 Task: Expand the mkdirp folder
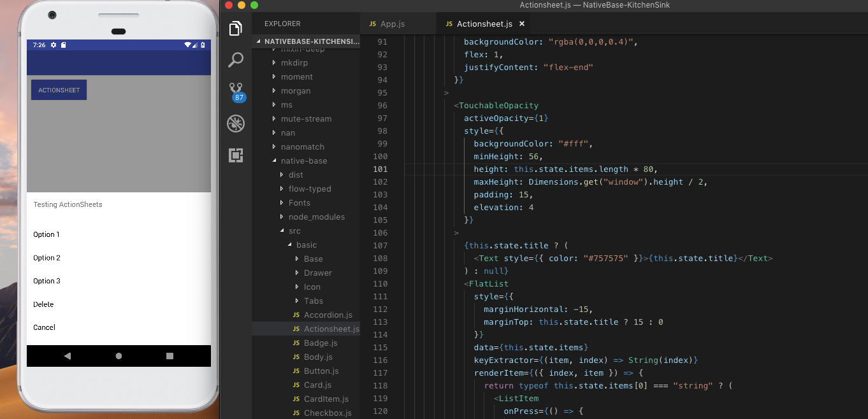click(x=294, y=63)
